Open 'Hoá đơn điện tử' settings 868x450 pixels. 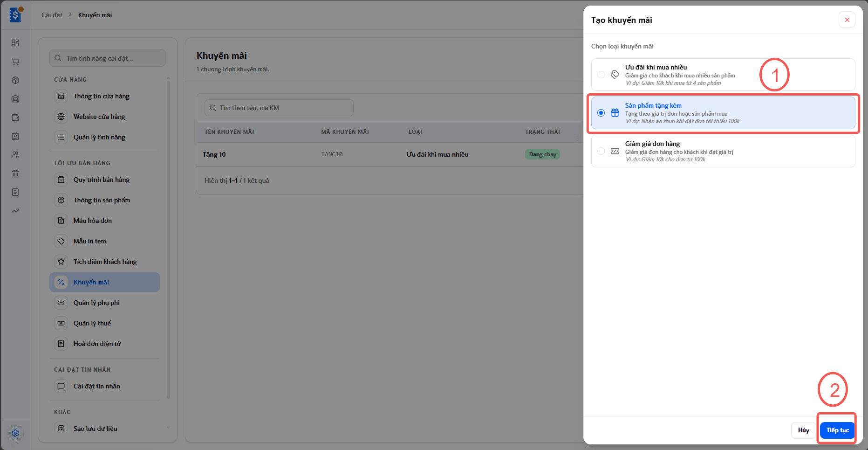click(104, 344)
